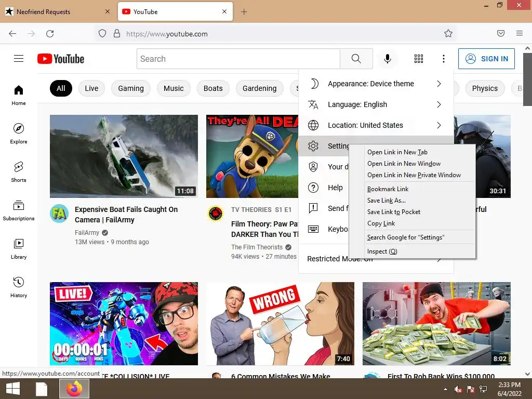Viewport: 532px width, 399px height.
Task: Click Firefox icon in the taskbar
Action: pos(74,389)
